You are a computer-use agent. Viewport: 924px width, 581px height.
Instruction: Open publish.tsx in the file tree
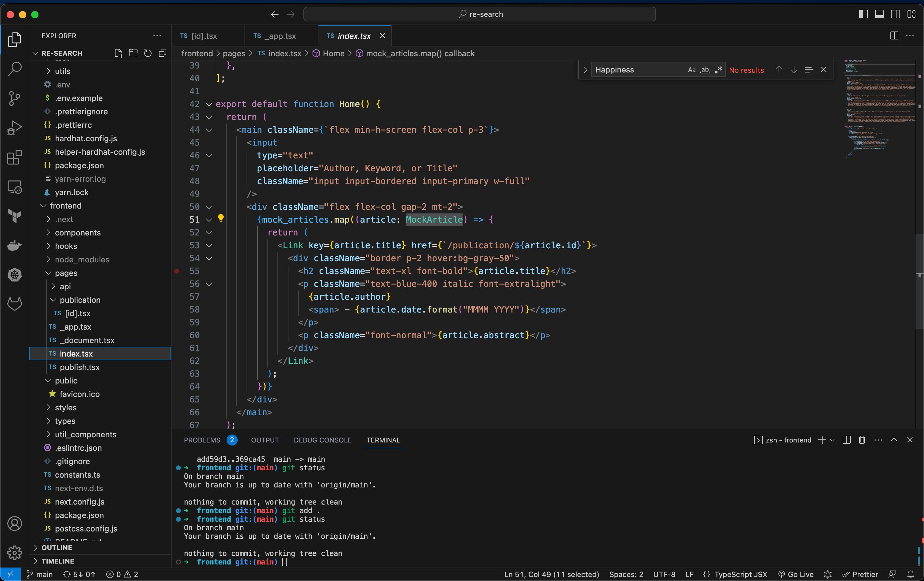101,367
